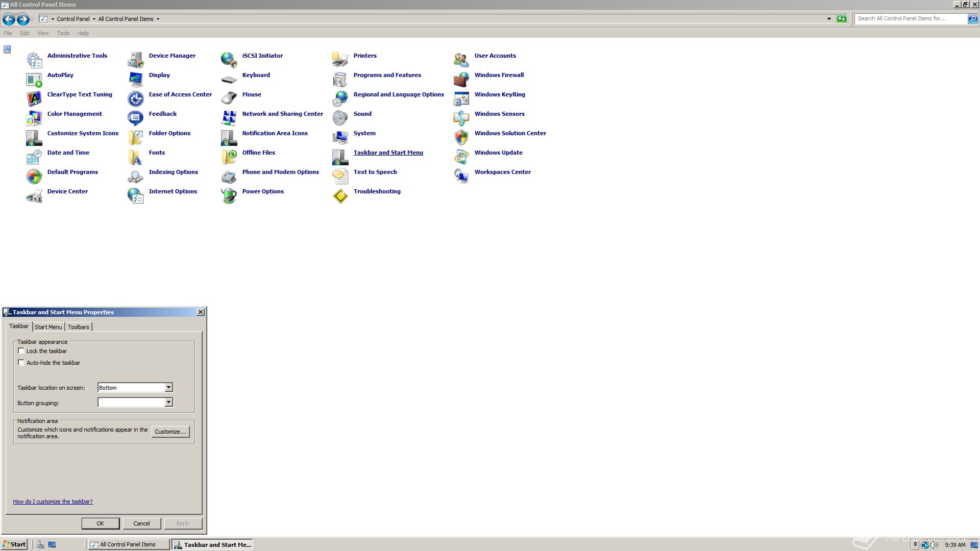Viewport: 980px width, 551px height.
Task: Click Cancel in Taskbar properties dialog
Action: (x=142, y=523)
